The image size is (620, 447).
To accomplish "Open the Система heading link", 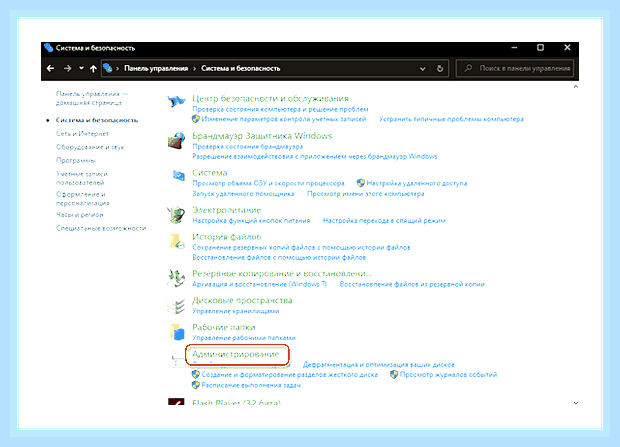I will click(210, 173).
